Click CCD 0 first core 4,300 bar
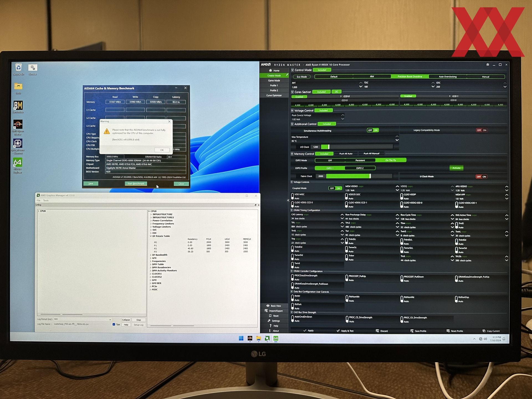Screen dimensions: 532x399 click(298, 105)
